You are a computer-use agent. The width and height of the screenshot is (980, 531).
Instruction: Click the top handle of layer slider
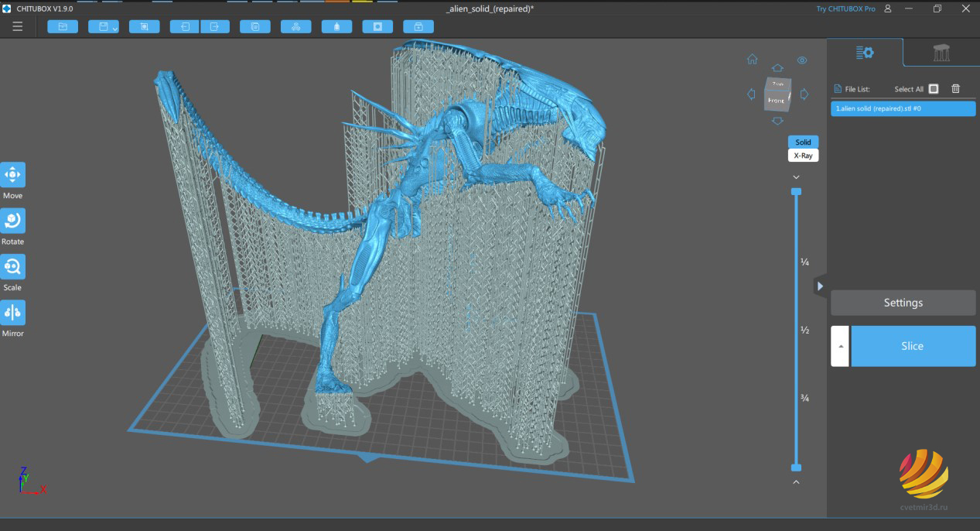point(796,191)
